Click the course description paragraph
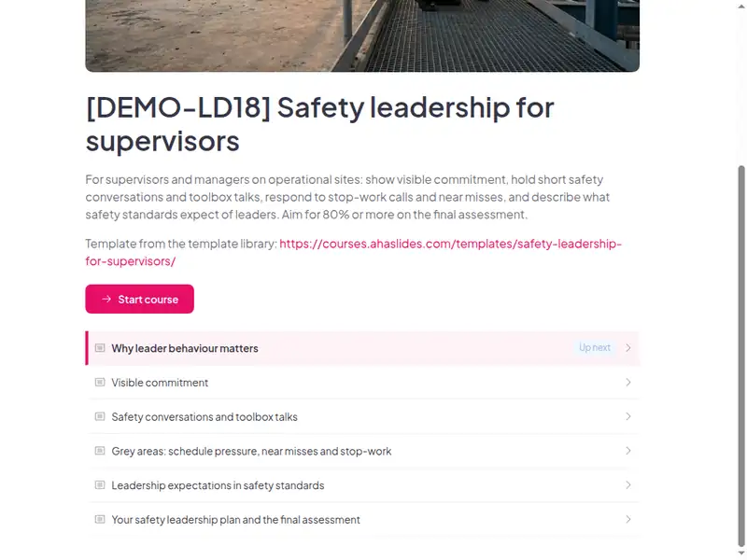Image resolution: width=747 pixels, height=560 pixels. coord(347,197)
